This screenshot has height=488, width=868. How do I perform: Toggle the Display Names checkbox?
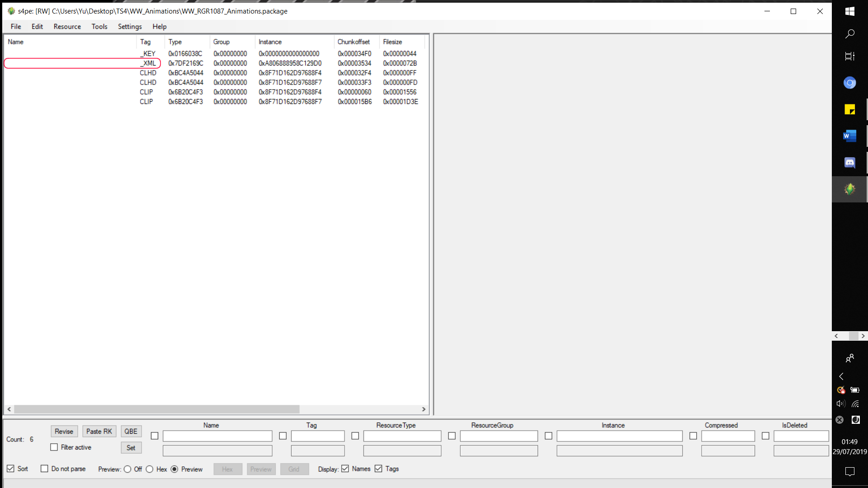(345, 469)
